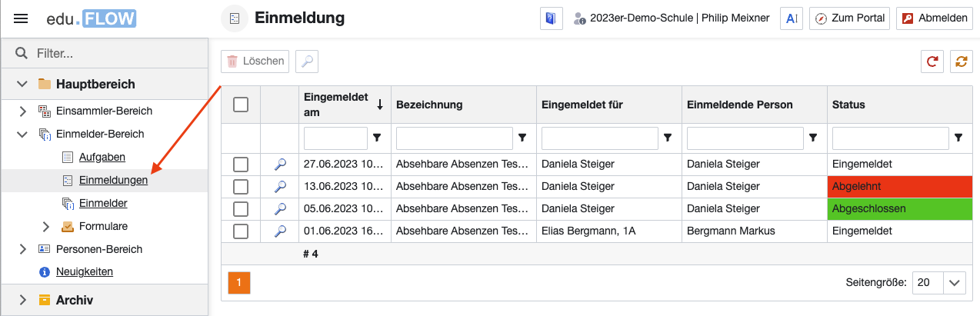Check the box for the Abgelehnt row

[241, 186]
